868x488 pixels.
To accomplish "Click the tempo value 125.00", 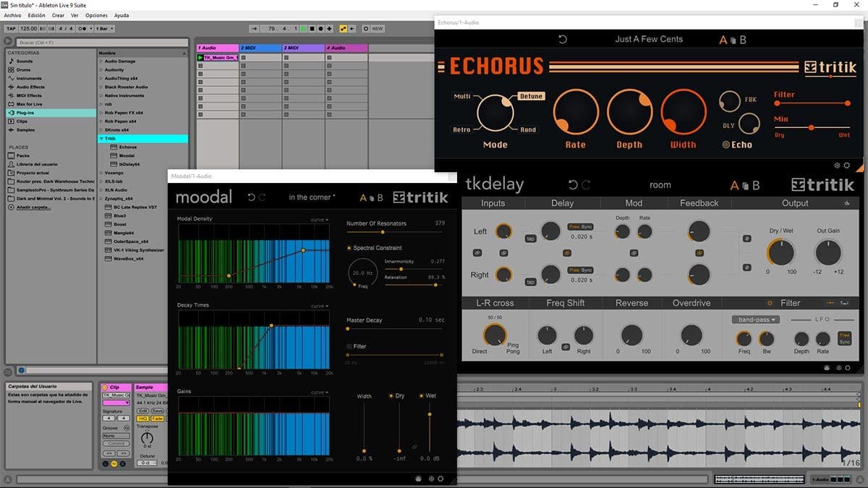I will pos(28,29).
